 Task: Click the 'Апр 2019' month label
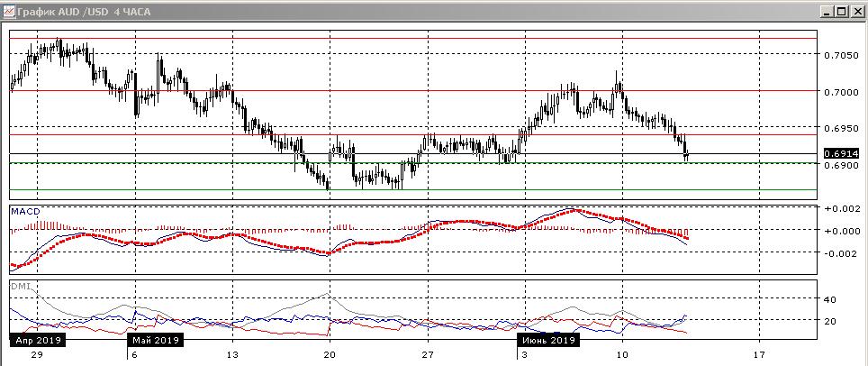(36, 342)
